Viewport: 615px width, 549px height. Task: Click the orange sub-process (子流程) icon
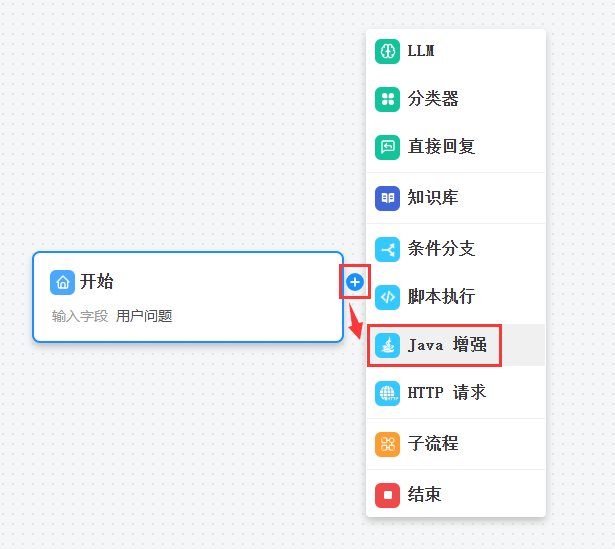click(387, 444)
